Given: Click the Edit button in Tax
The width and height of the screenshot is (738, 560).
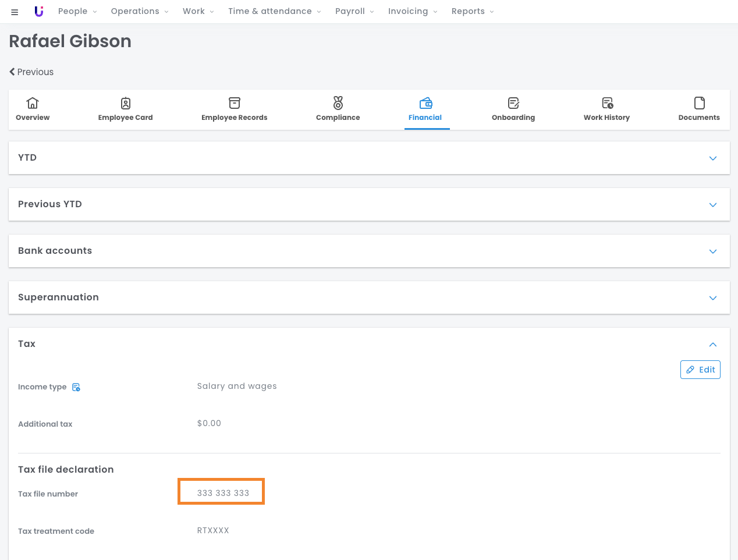Looking at the screenshot, I should pos(700,370).
